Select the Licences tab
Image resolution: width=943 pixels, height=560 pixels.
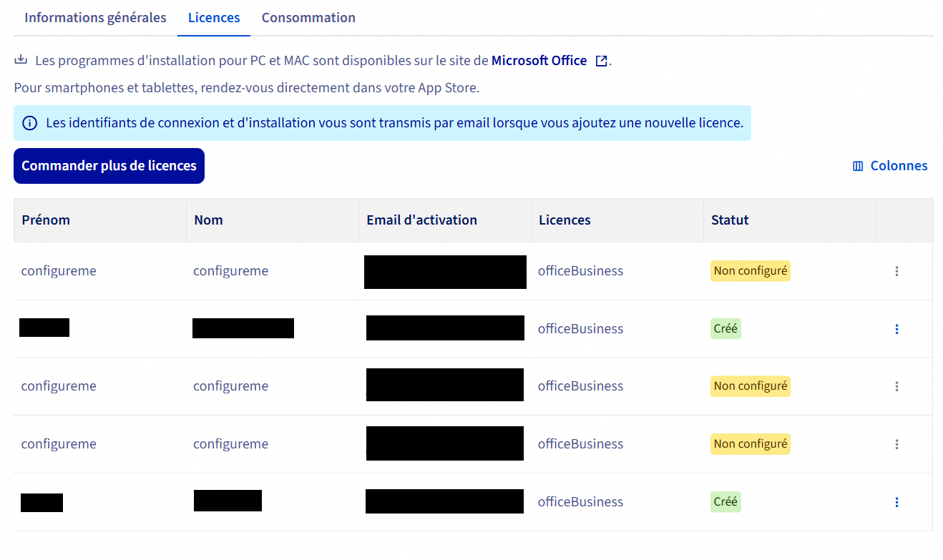coord(214,18)
